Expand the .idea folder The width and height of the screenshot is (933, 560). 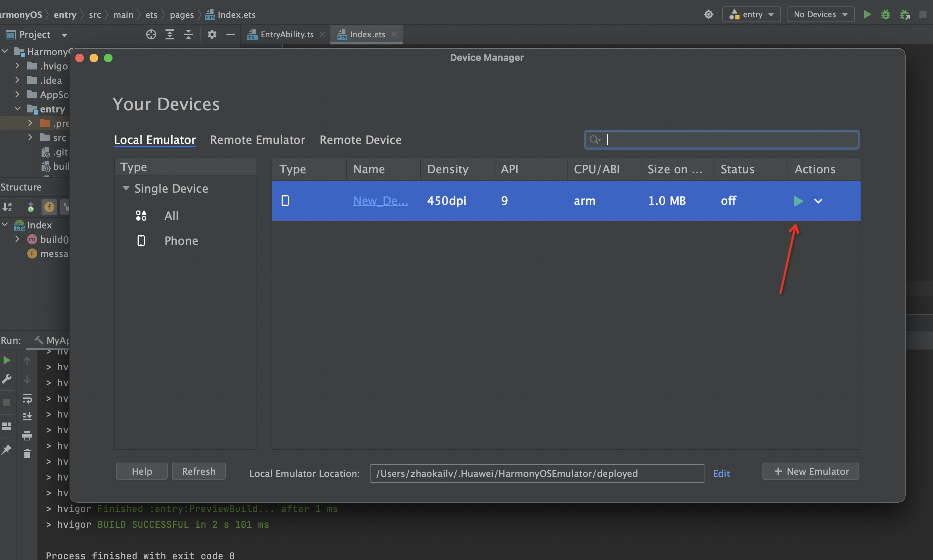tap(17, 79)
